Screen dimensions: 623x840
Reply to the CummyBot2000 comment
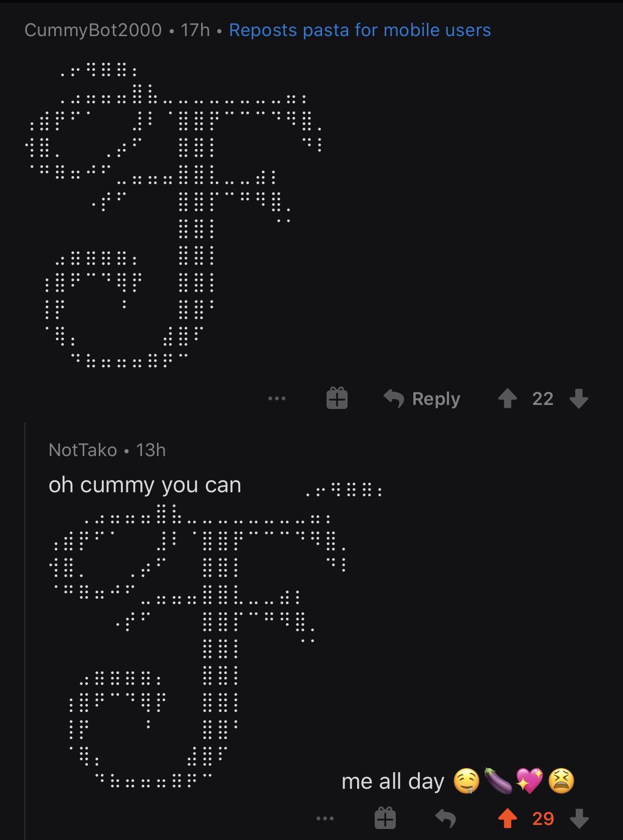pos(422,399)
